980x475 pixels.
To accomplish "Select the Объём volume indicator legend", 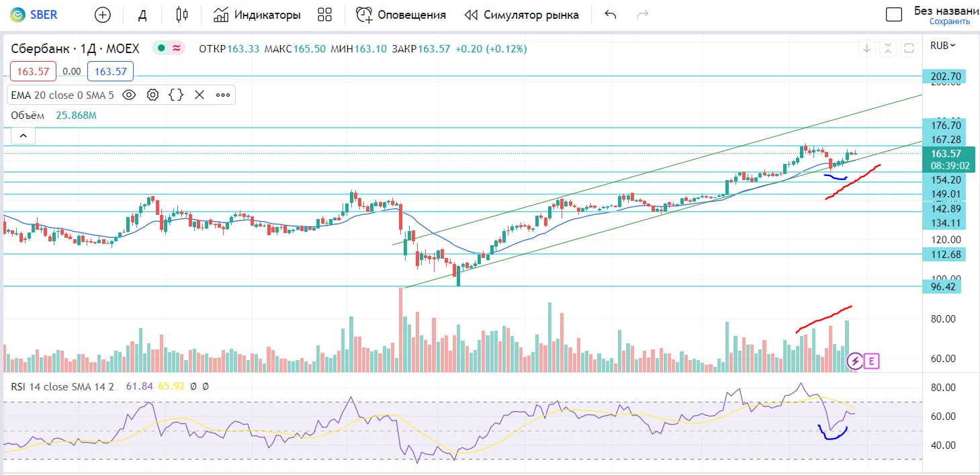I will (x=28, y=116).
